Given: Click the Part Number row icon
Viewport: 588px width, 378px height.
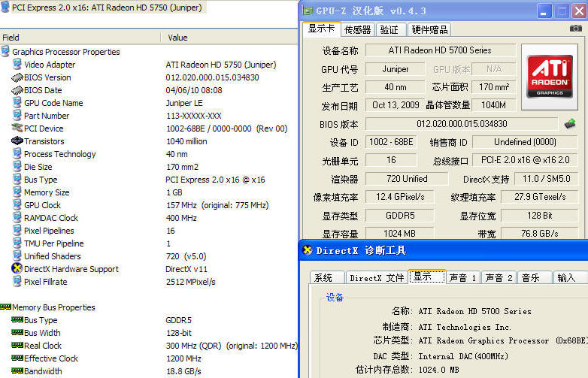Looking at the screenshot, I should point(17,116).
